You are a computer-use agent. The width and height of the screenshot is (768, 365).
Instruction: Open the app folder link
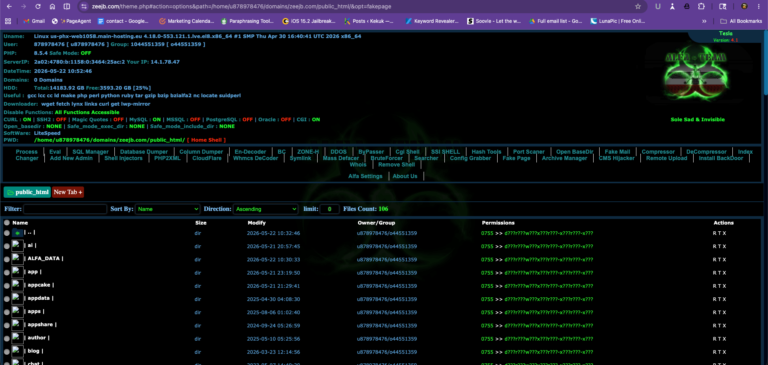(x=33, y=272)
